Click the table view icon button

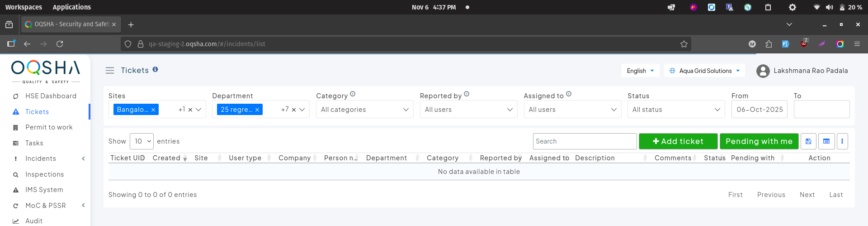pos(826,141)
